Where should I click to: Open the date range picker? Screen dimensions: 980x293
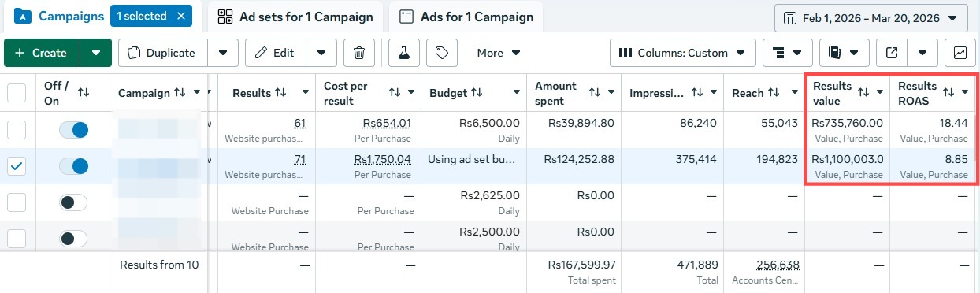tap(871, 17)
